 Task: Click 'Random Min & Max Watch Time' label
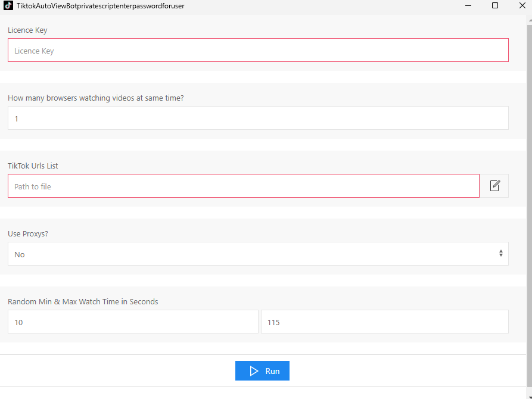click(x=83, y=301)
